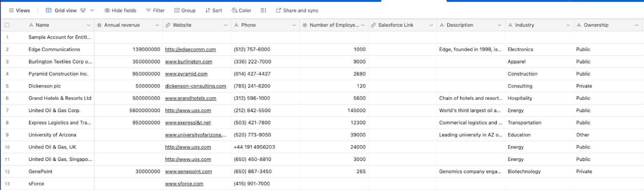
Task: Click the Industry column type icon
Action: tap(510, 25)
